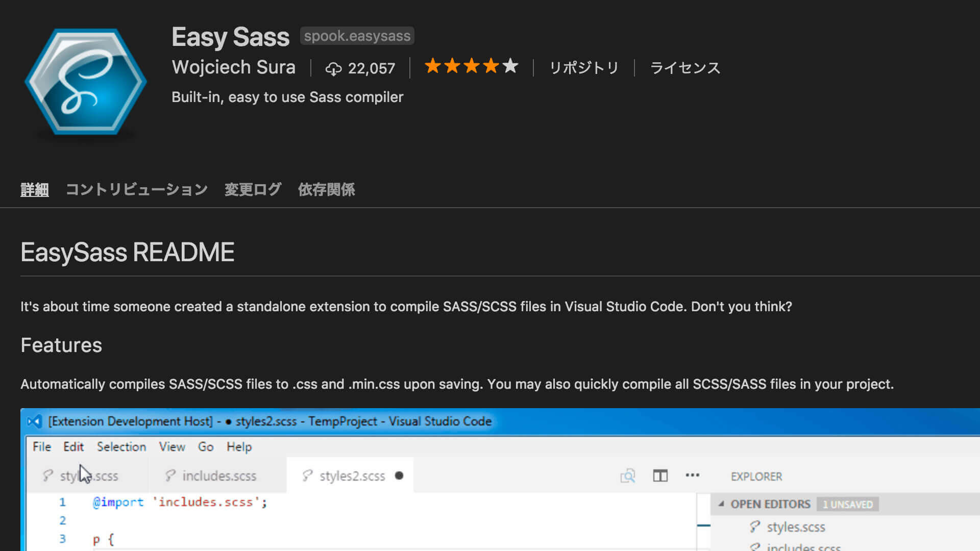Collapse the OPEN EDITORS section
The image size is (980, 551).
point(721,504)
